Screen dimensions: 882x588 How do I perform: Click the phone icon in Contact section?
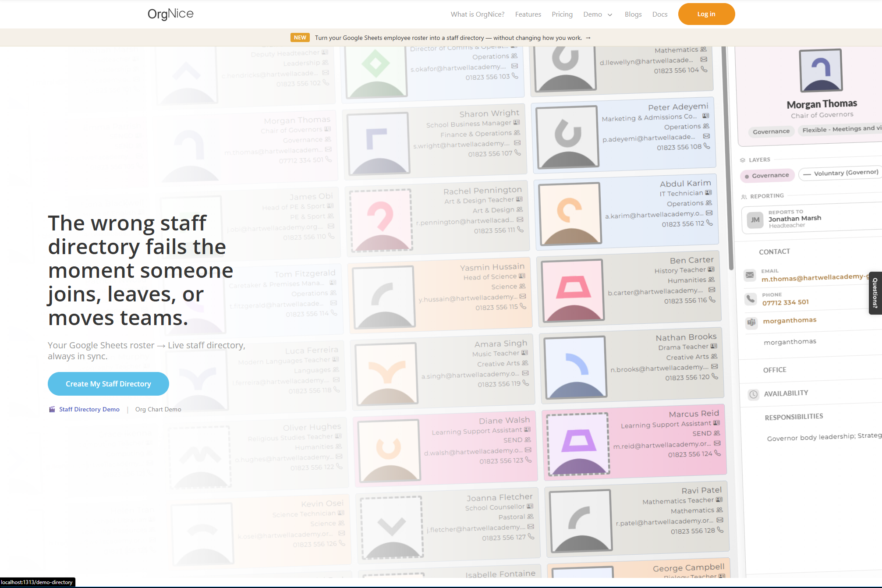tap(751, 299)
